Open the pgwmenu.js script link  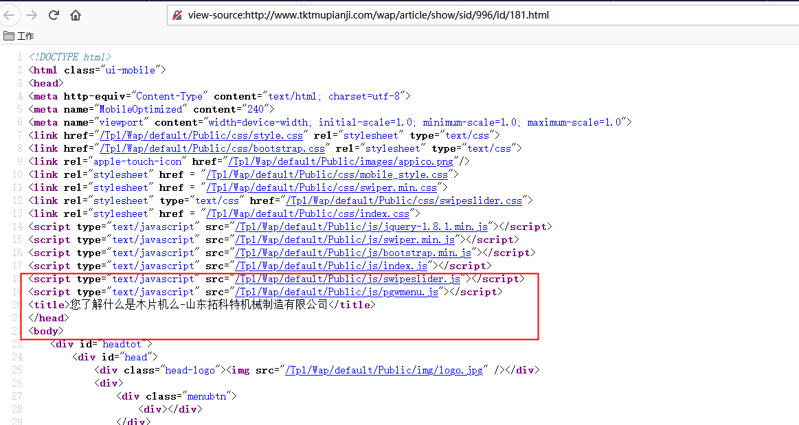point(337,292)
